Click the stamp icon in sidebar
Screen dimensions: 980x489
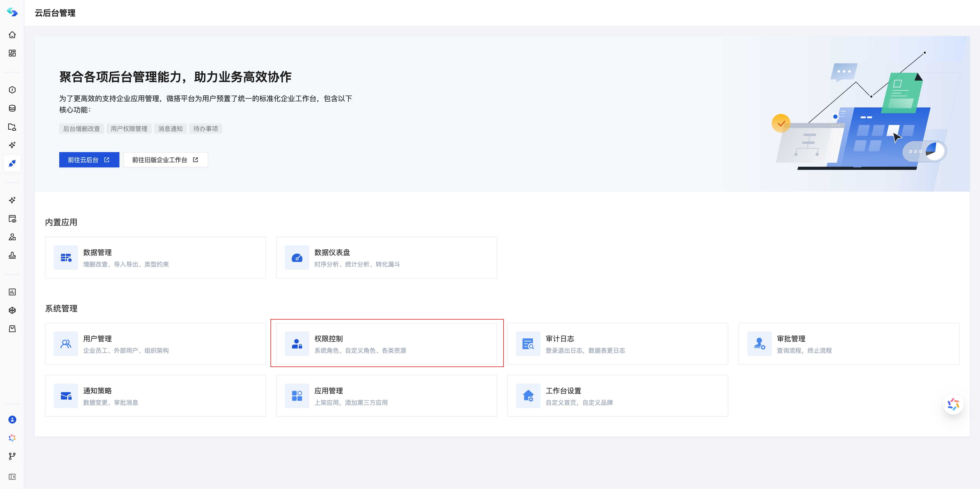pos(12,255)
